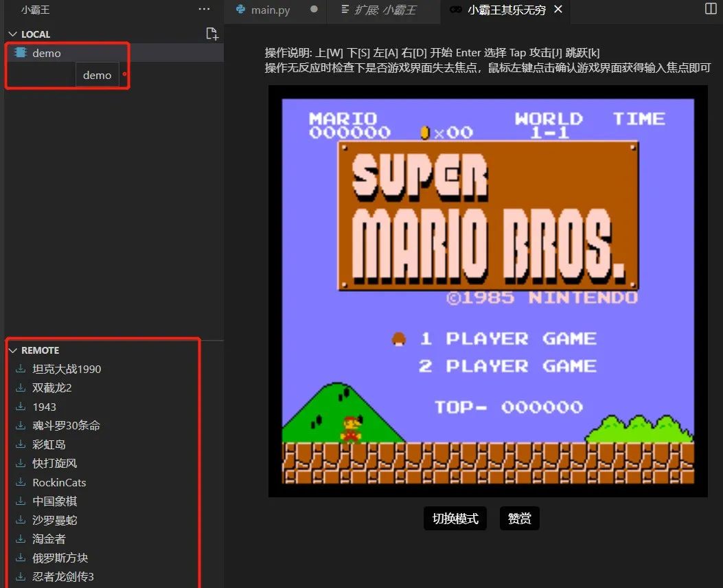The width and height of the screenshot is (723, 588).
Task: Click the 赞赏 button
Action: (519, 519)
